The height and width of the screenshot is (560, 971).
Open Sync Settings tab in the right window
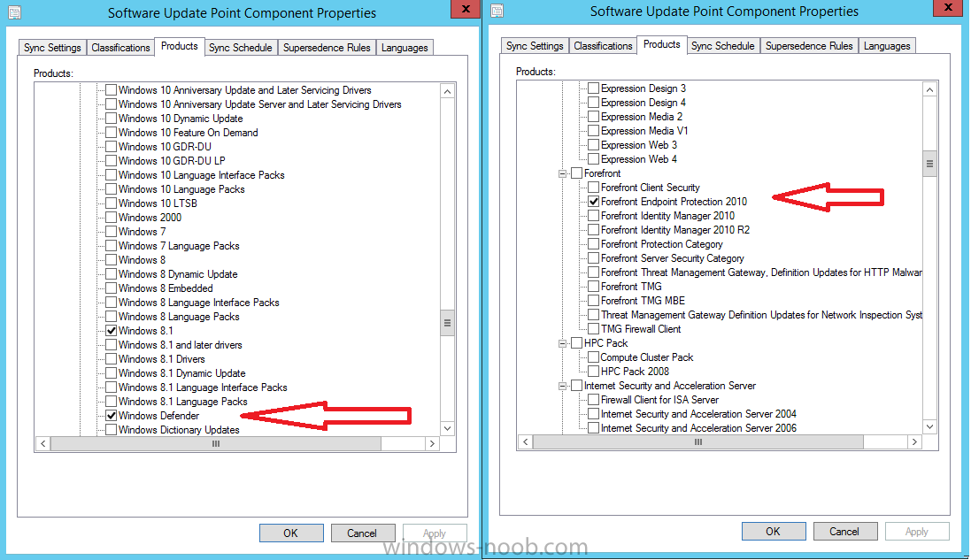(x=535, y=46)
